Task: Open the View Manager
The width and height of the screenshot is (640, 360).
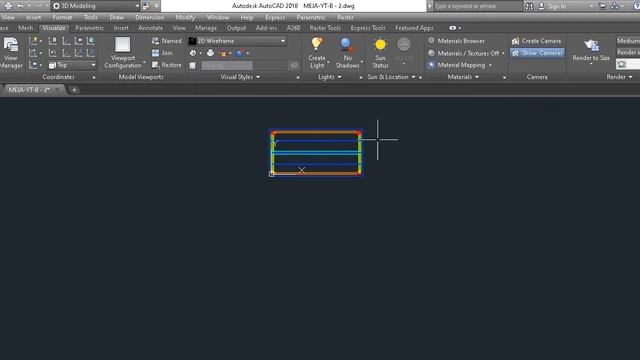Action: click(11, 53)
